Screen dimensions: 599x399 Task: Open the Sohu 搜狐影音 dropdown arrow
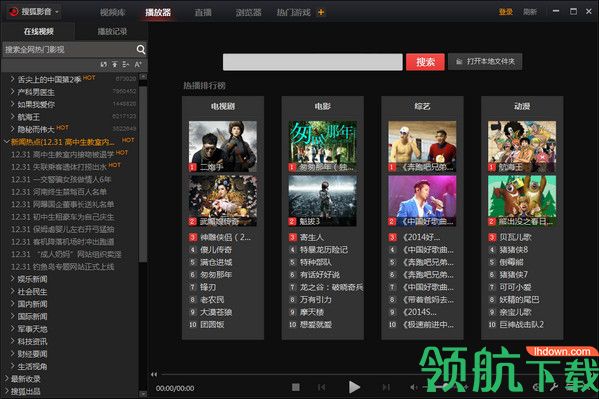click(x=57, y=12)
